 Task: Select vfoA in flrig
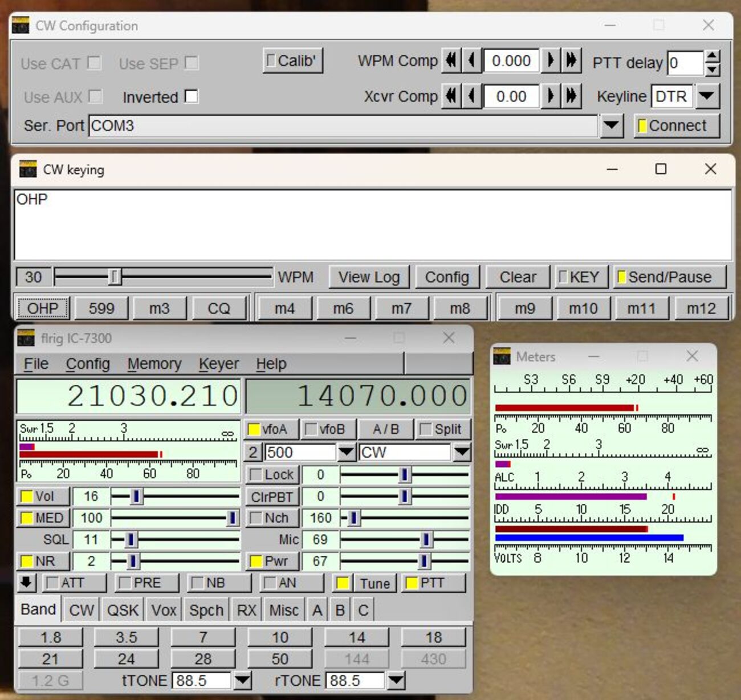[271, 429]
